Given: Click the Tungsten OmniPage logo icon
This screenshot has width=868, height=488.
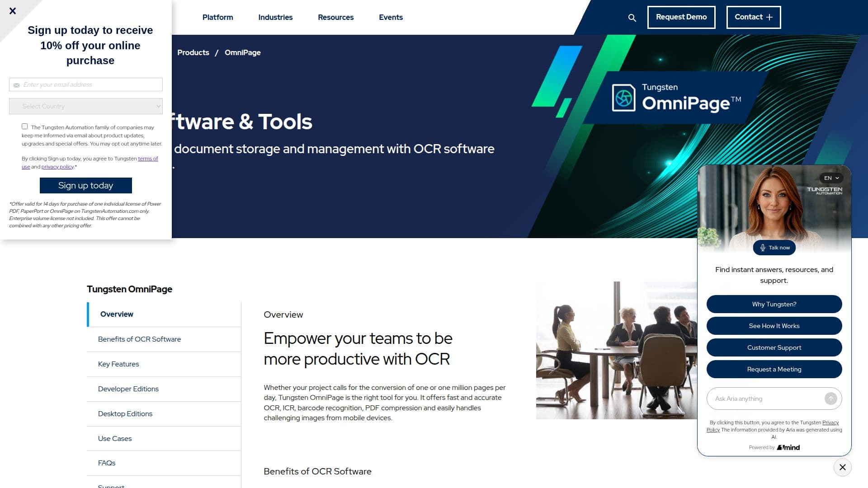Looking at the screenshot, I should 623,97.
